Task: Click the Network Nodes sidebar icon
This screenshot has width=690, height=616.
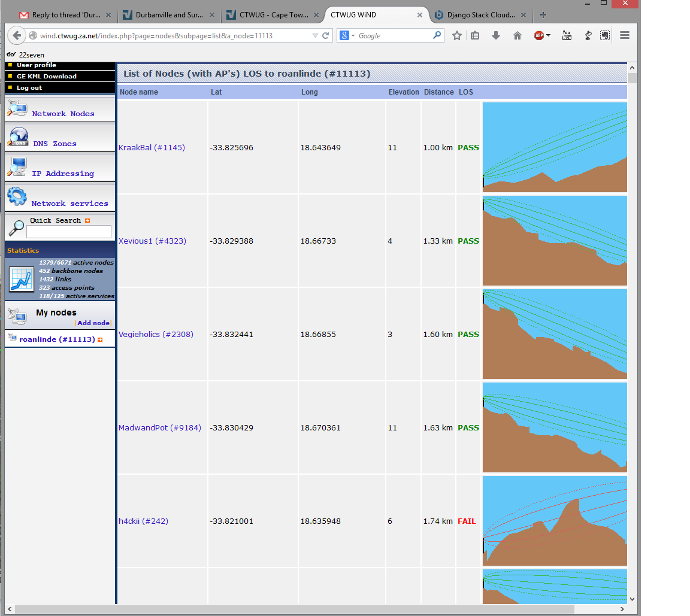Action: (x=17, y=109)
